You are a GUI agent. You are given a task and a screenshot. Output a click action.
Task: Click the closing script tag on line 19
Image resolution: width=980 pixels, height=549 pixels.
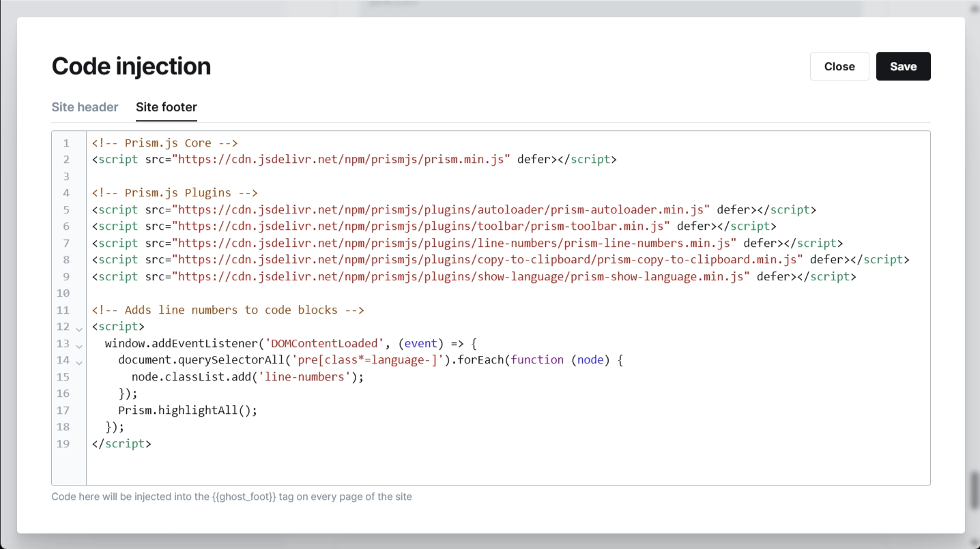pyautogui.click(x=121, y=443)
